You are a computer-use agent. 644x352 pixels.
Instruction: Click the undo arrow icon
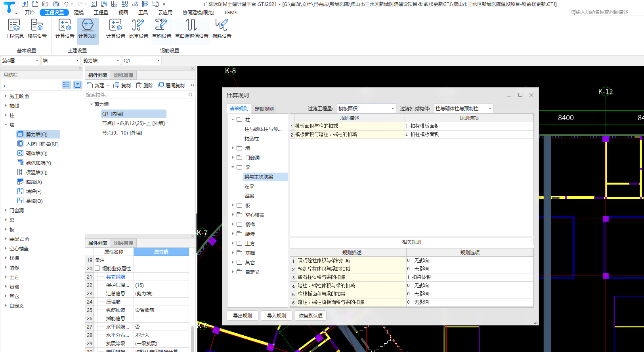pyautogui.click(x=66, y=4)
